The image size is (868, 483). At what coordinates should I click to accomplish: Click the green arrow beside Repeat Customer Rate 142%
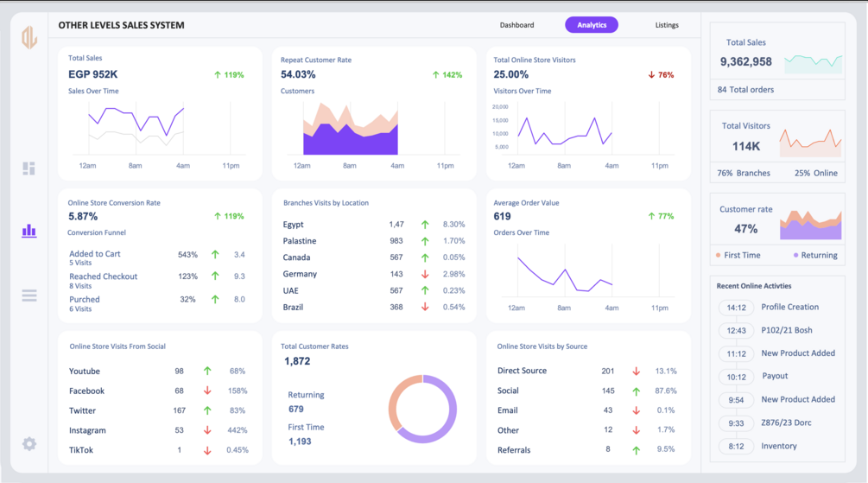(435, 75)
